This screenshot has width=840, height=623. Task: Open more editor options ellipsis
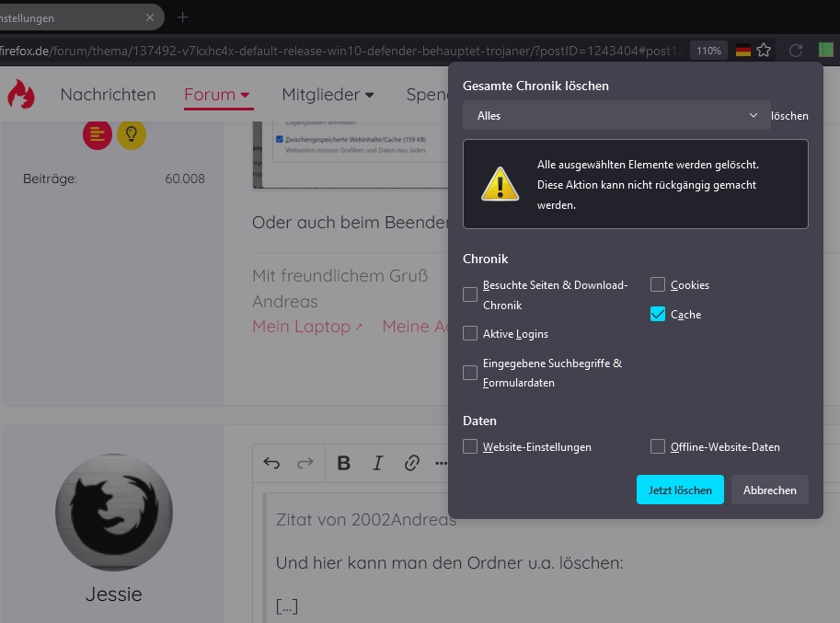coord(441,464)
